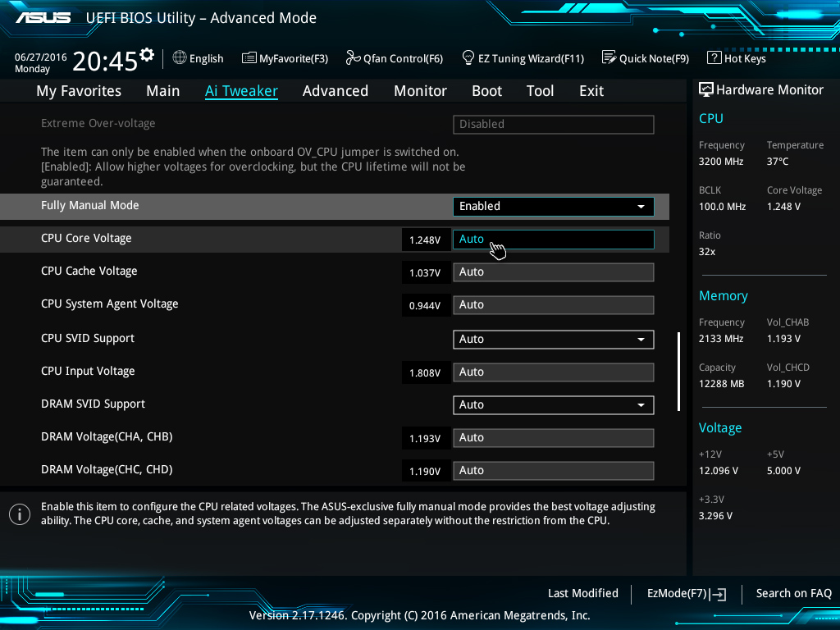Click the 2133 MHz memory frequency value

pyautogui.click(x=721, y=339)
